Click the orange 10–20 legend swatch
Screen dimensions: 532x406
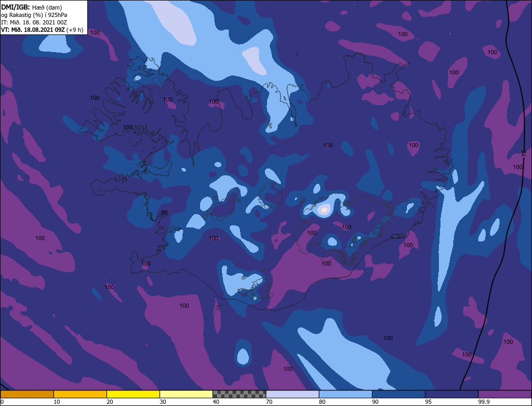(80, 394)
